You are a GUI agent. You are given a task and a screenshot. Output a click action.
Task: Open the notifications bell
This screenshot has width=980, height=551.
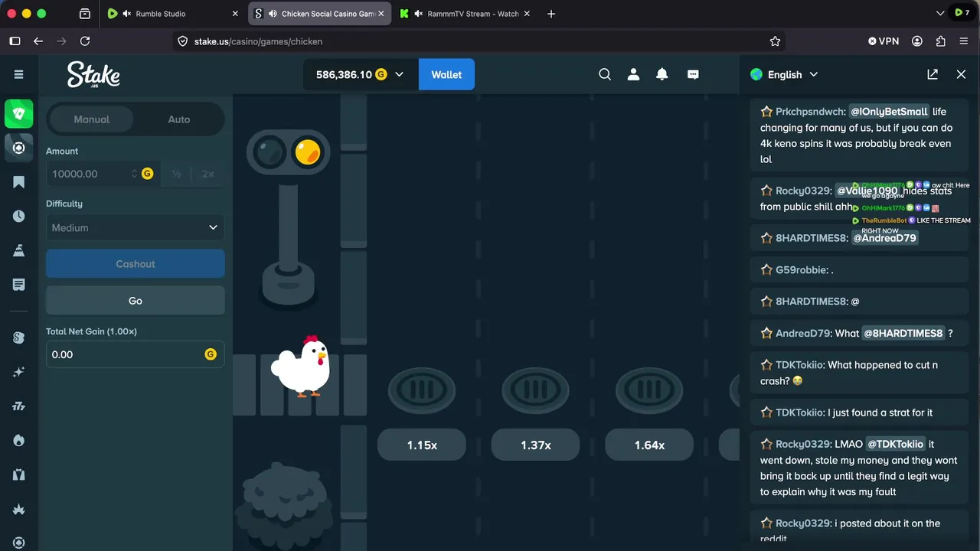coord(662,74)
